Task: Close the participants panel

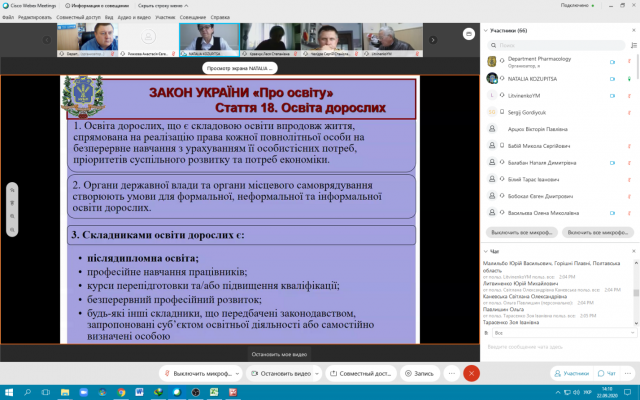Action: 633,30
